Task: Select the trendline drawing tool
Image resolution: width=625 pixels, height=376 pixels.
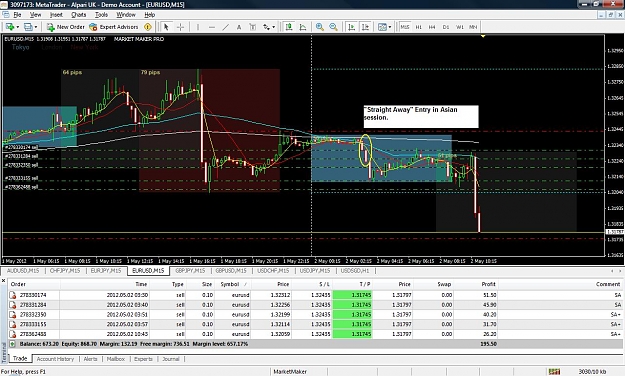Action: 225,27
